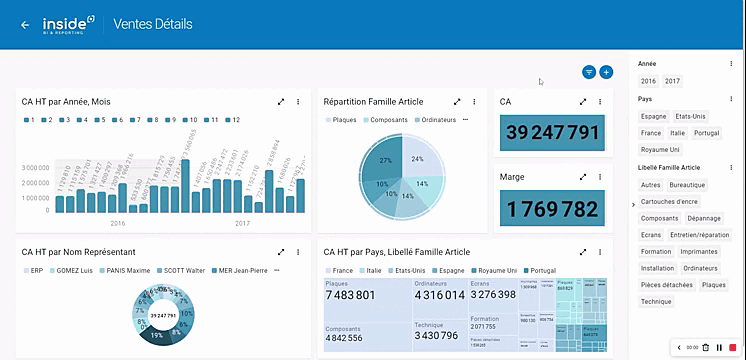Image resolution: width=746 pixels, height=360 pixels.
Task: Select the Imprimantes filter chip
Action: (x=699, y=252)
